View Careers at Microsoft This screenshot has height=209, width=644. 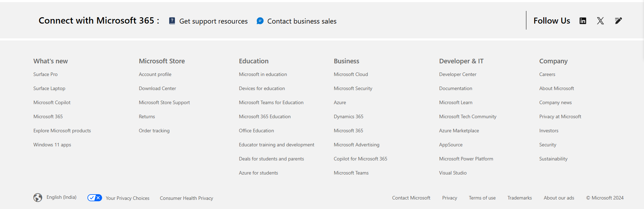click(x=547, y=74)
